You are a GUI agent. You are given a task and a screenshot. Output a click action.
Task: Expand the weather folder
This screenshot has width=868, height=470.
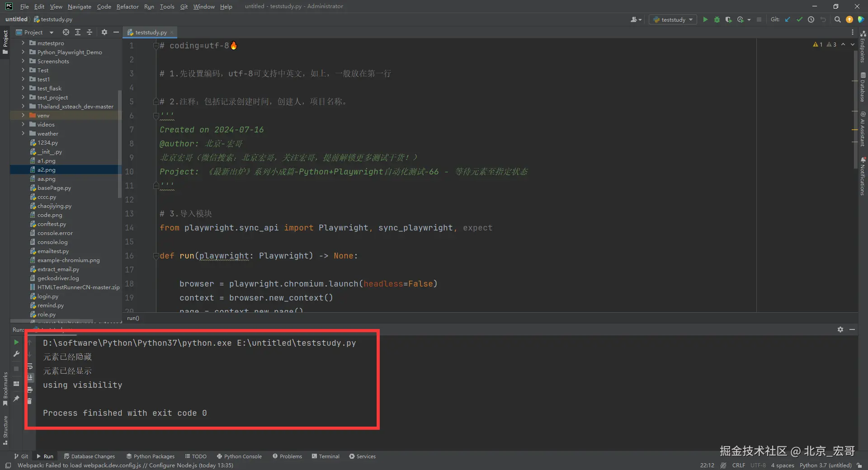[x=23, y=133]
